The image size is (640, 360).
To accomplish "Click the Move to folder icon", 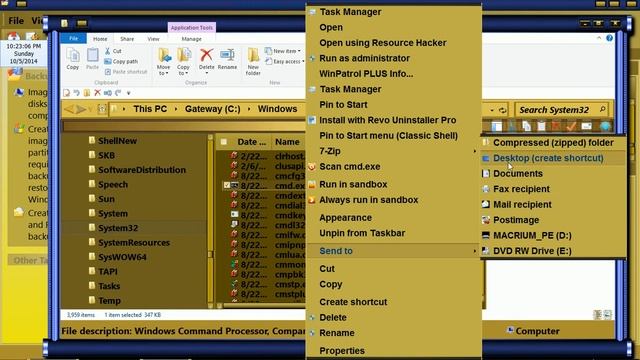I will pos(164,55).
